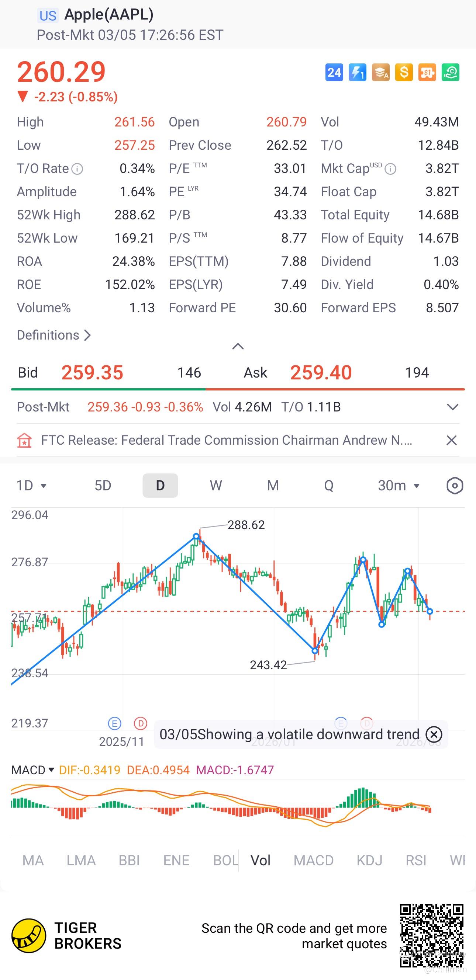
Task: Dismiss the FTC Release news banner
Action: 451,441
